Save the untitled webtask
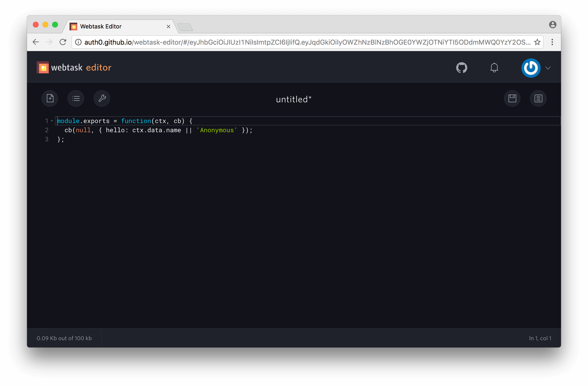Image resolution: width=588 pixels, height=386 pixels. 512,98
